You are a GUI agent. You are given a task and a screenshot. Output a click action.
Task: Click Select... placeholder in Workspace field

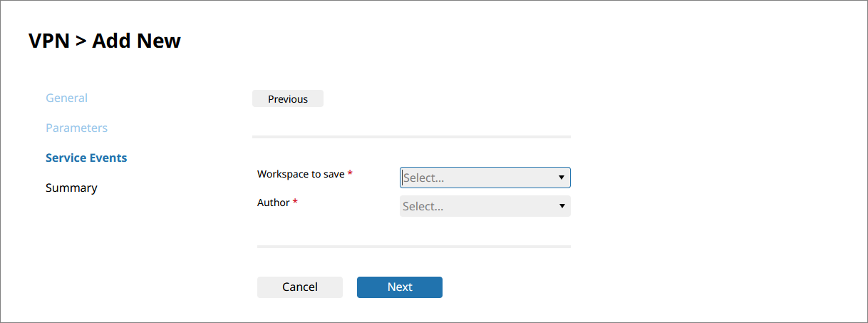pyautogui.click(x=424, y=178)
